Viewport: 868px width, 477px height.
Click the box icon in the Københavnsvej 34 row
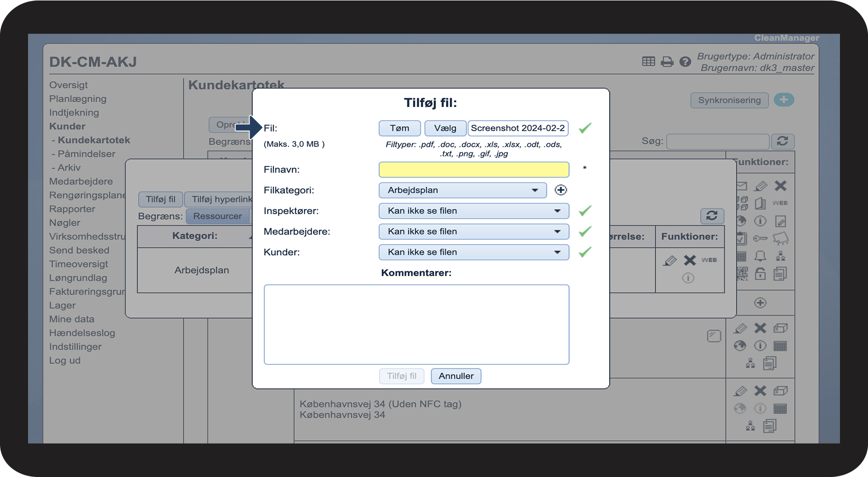click(x=781, y=391)
